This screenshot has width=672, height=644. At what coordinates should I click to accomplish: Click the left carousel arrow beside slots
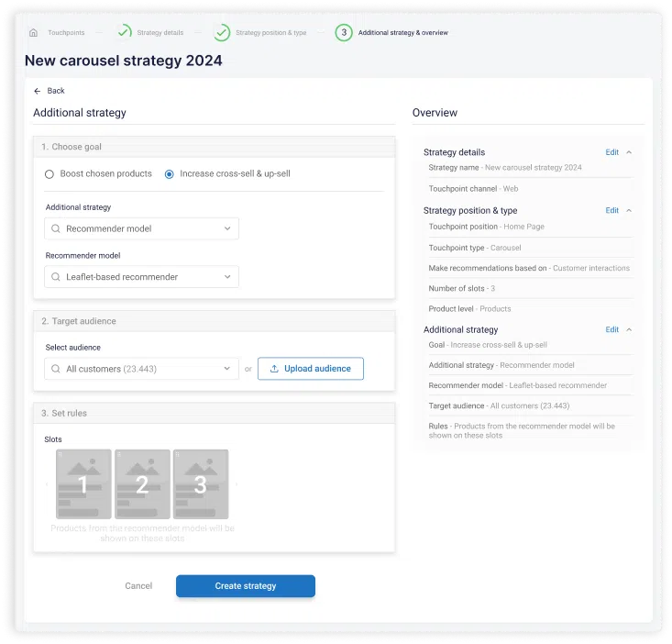[47, 484]
